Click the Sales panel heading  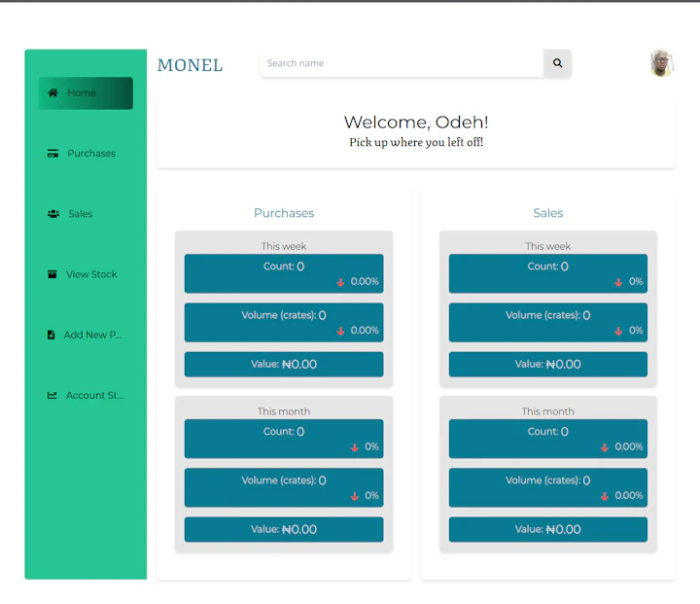pyautogui.click(x=547, y=213)
